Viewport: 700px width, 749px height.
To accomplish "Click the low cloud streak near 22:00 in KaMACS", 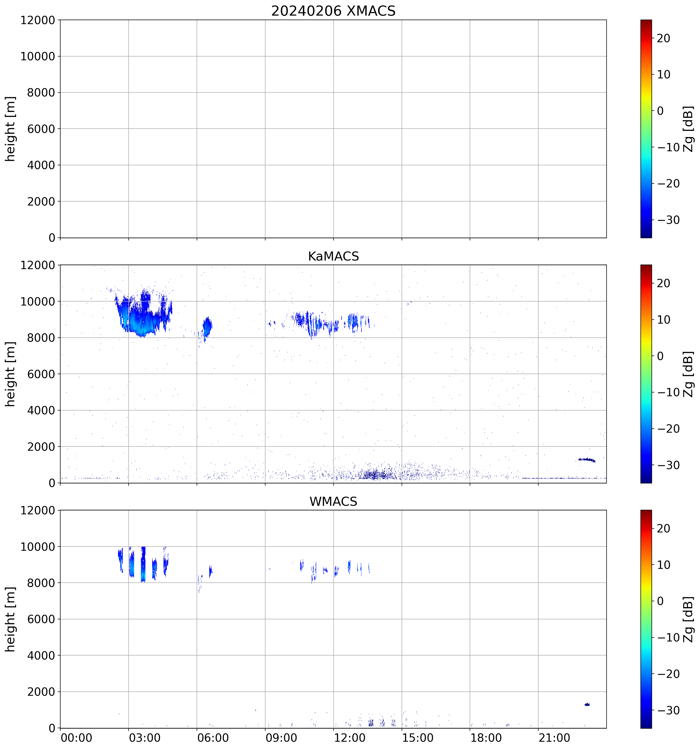I will pyautogui.click(x=586, y=460).
